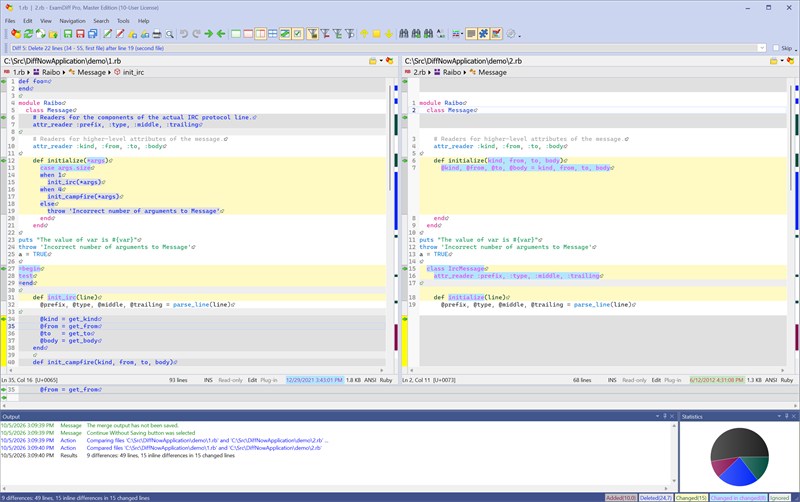Click the first binoculars Find icon
This screenshot has width=800, height=502.
(404, 34)
